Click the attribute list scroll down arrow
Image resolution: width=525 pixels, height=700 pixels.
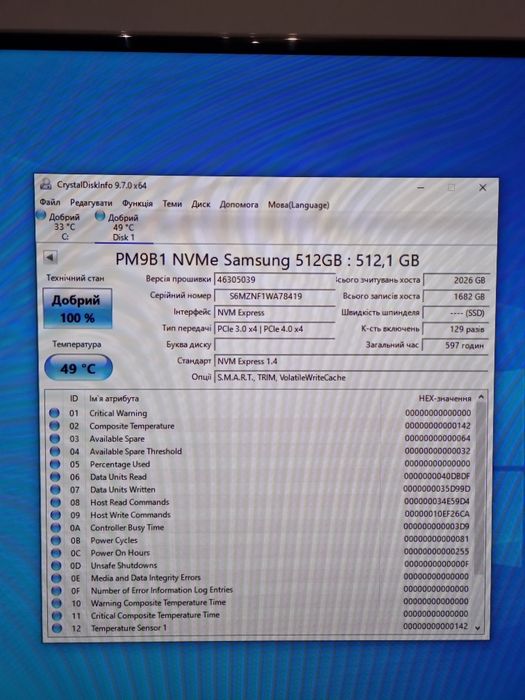(478, 628)
